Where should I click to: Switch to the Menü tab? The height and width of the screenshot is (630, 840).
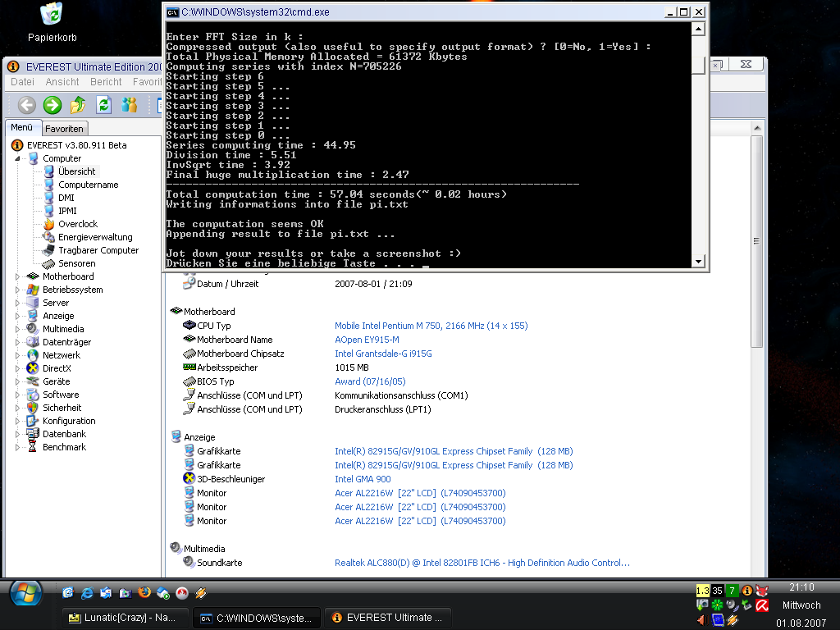point(22,127)
